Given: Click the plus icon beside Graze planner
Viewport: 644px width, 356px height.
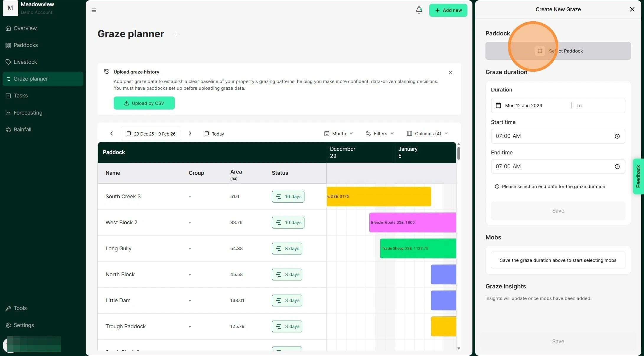Looking at the screenshot, I should [176, 34].
